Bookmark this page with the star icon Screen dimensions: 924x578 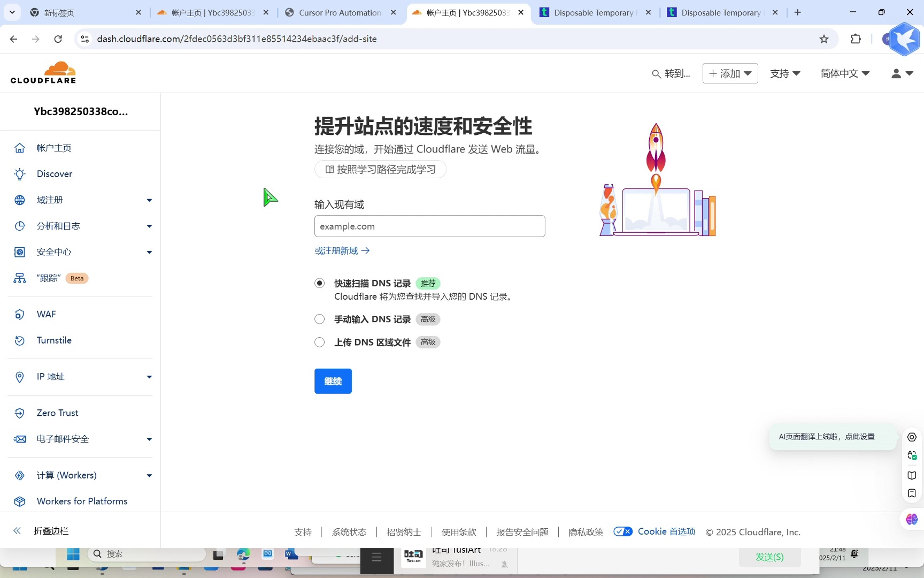pyautogui.click(x=824, y=39)
